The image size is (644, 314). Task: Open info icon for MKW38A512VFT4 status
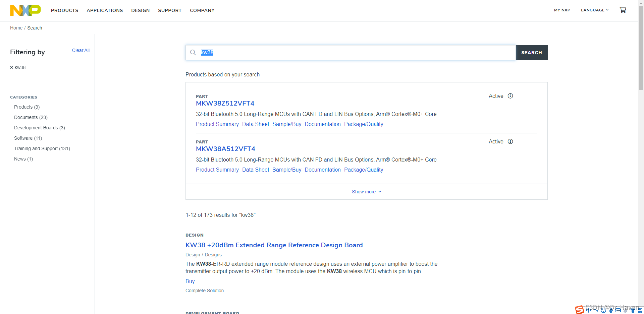[510, 141]
